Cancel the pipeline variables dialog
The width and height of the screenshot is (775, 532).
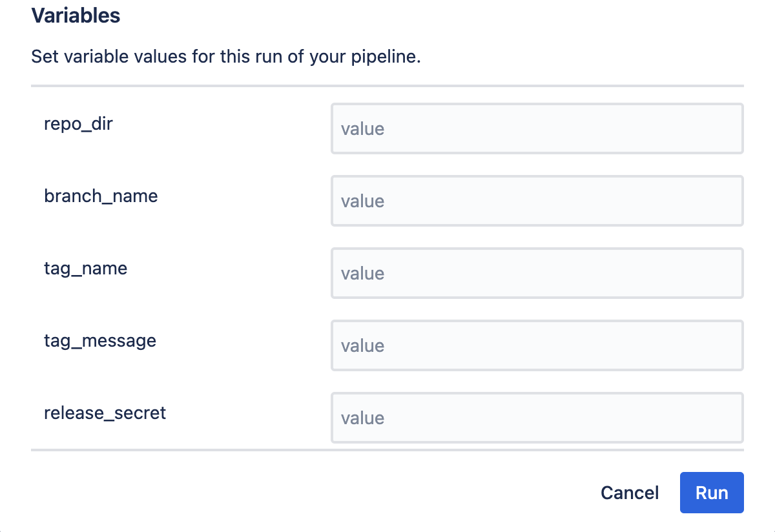click(630, 493)
